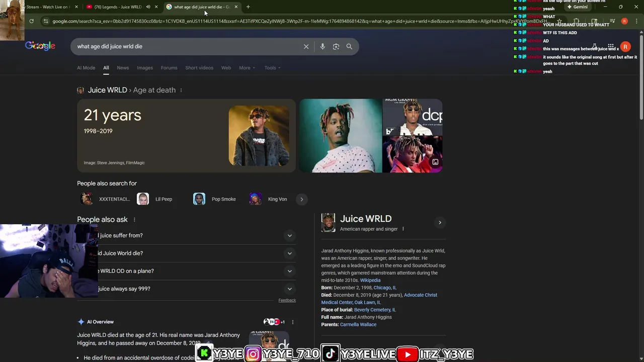Screen dimensions: 644x362
Task: Open three-dot menu next to American rapper and singer
Action: 403,229
